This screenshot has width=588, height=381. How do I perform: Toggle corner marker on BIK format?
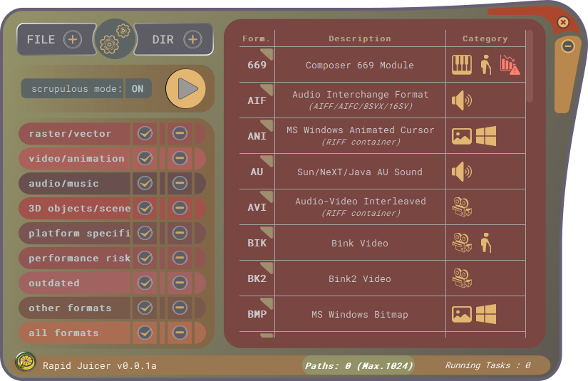268,231
